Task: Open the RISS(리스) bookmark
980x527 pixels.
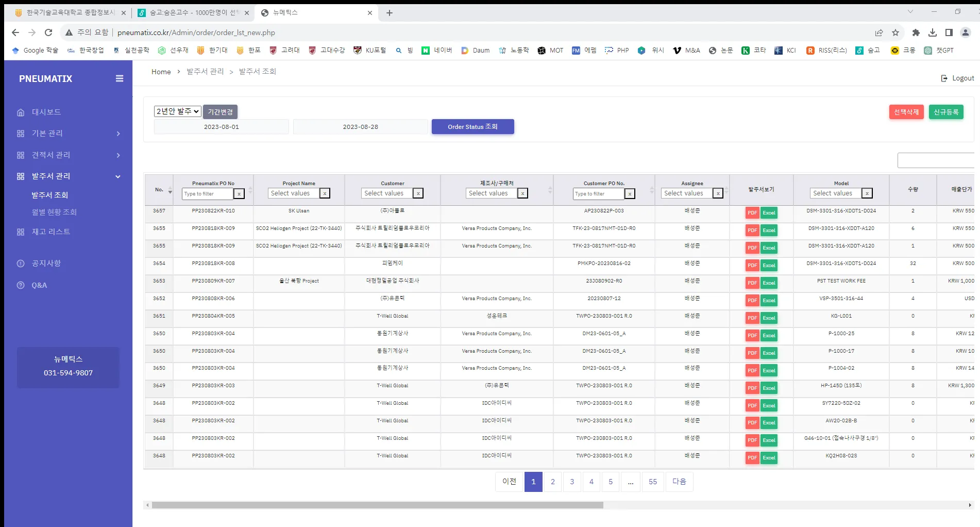Action: [827, 50]
